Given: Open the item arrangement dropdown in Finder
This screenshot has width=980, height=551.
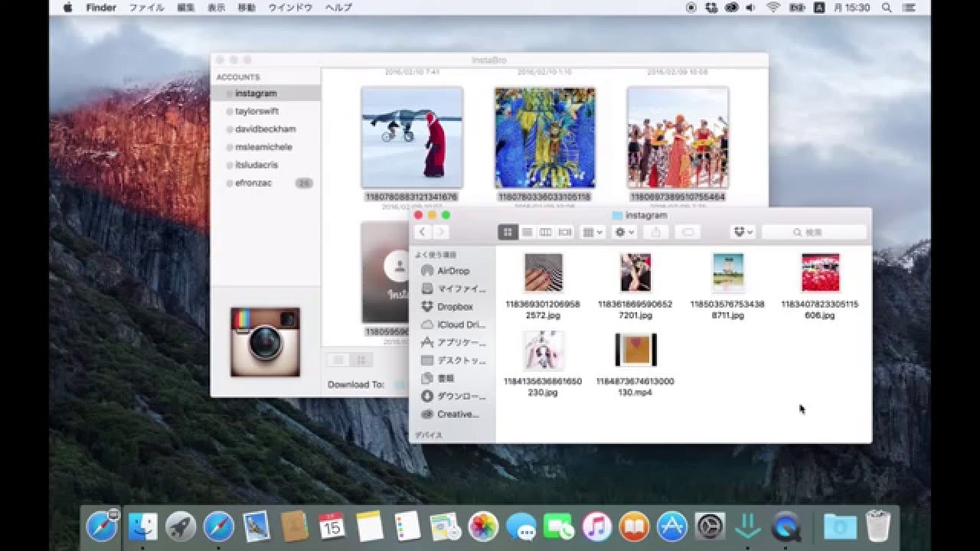Looking at the screenshot, I should (590, 232).
